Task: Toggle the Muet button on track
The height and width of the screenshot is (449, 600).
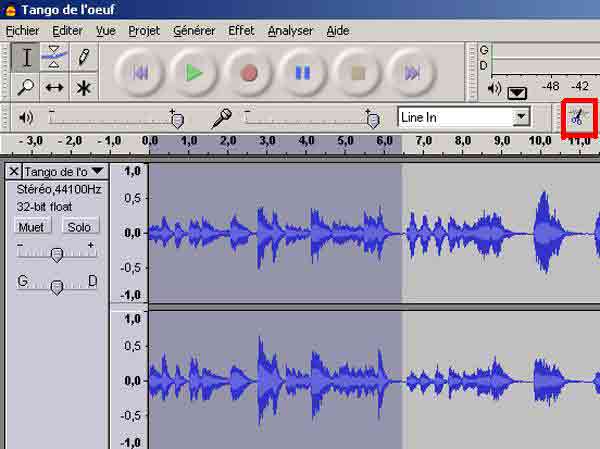Action: pos(31,227)
